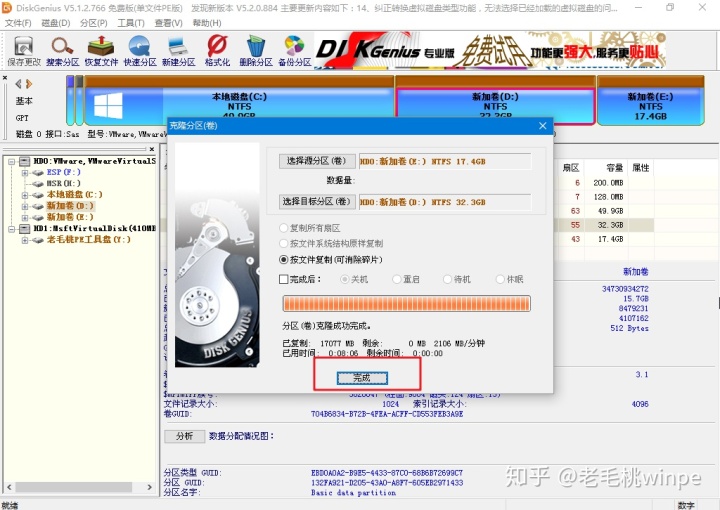This screenshot has height=510, width=720.
Task: Click the clone progress bar
Action: (x=406, y=304)
